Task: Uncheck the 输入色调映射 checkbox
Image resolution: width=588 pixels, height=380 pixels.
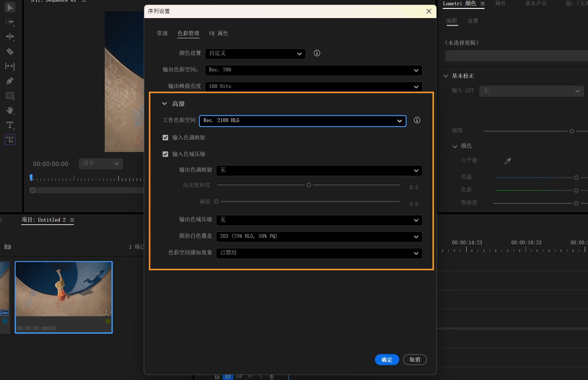Action: click(166, 137)
